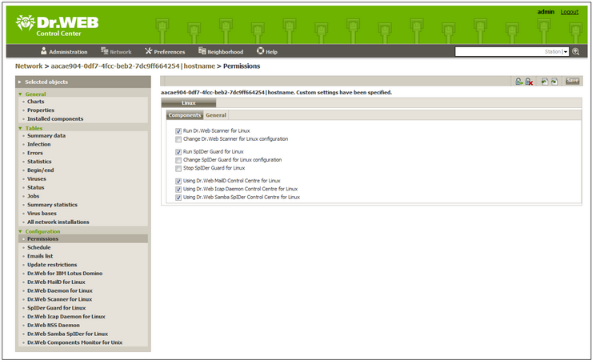Viewport: 596px width, 364px height.
Task: Click the Help lifebuoy icon
Action: pos(260,51)
